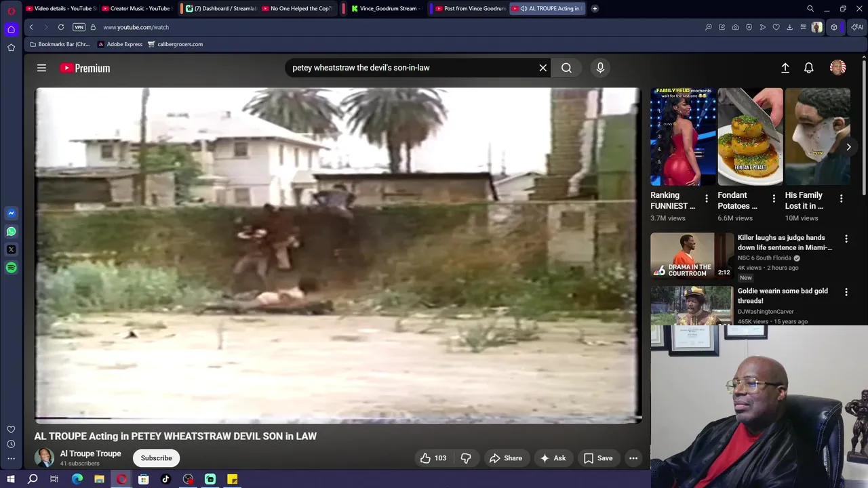Click the video player frame
This screenshot has width=868, height=488.
tap(338, 254)
